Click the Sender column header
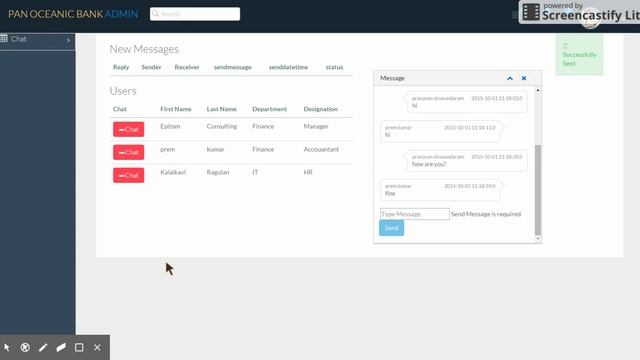Image resolution: width=640 pixels, height=360 pixels. click(x=151, y=67)
